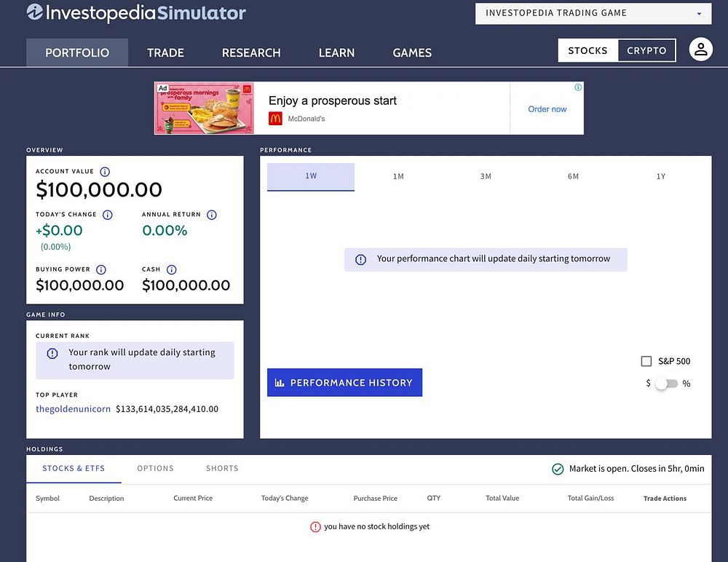
Task: Toggle the dollar/percent switch
Action: [667, 384]
